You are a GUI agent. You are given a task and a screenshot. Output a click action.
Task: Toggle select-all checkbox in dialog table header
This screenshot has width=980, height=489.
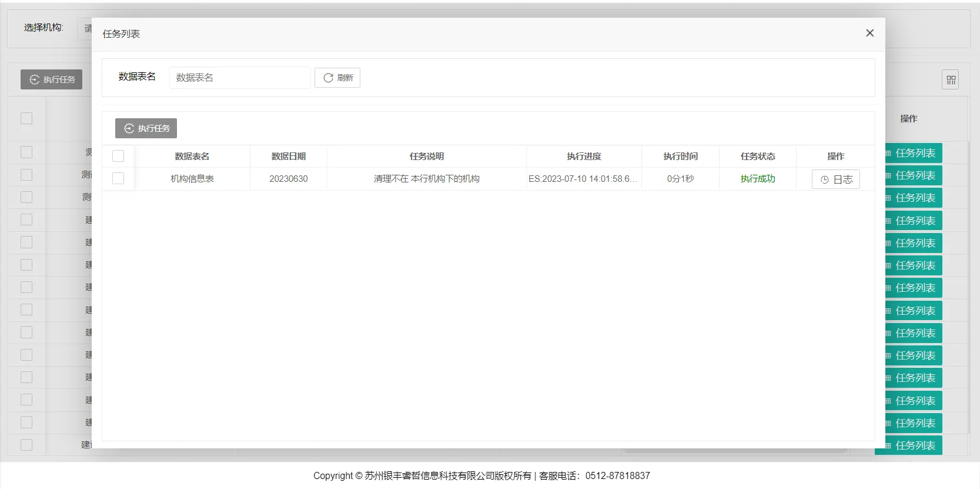[x=118, y=156]
